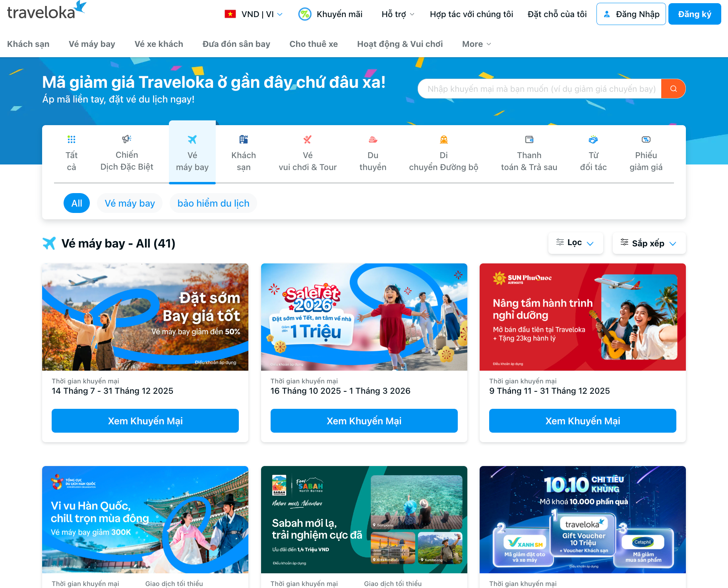View promotion for Sale Tết 2026
The width and height of the screenshot is (728, 588).
(364, 421)
